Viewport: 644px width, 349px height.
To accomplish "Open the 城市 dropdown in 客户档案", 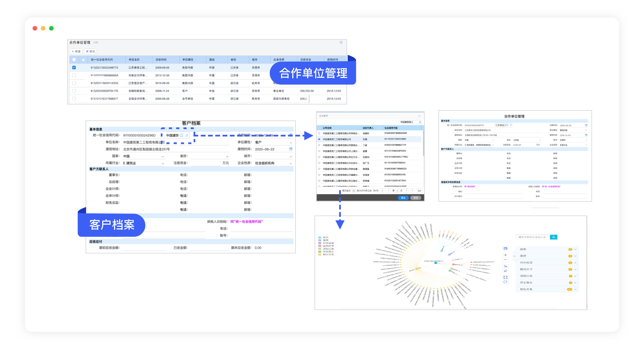I will [273, 156].
